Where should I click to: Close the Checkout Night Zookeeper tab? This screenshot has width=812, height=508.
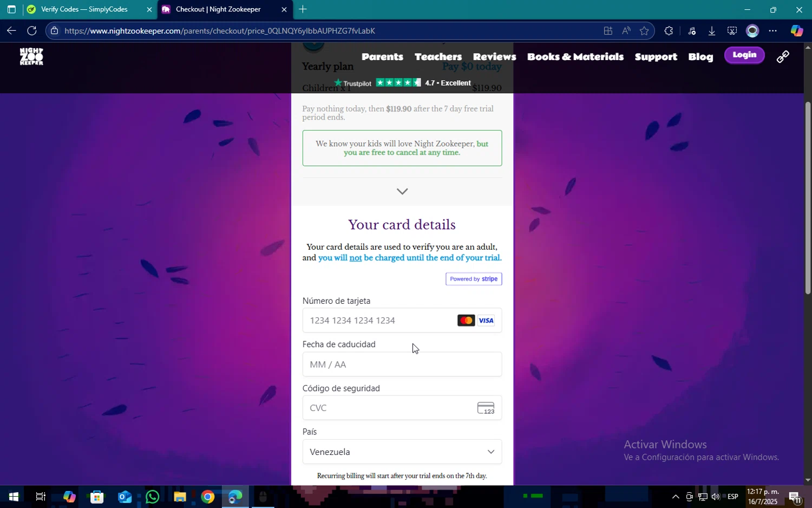284,9
